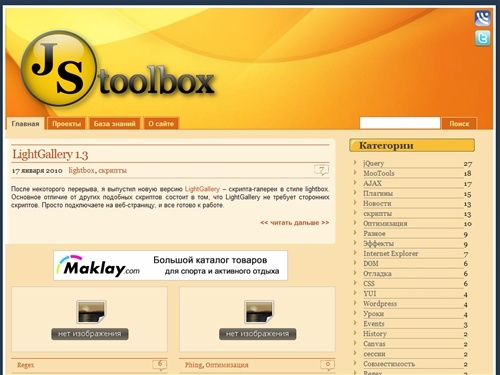Open the left 'нет изображения' placeholder image
500x375 pixels.
[x=90, y=320]
